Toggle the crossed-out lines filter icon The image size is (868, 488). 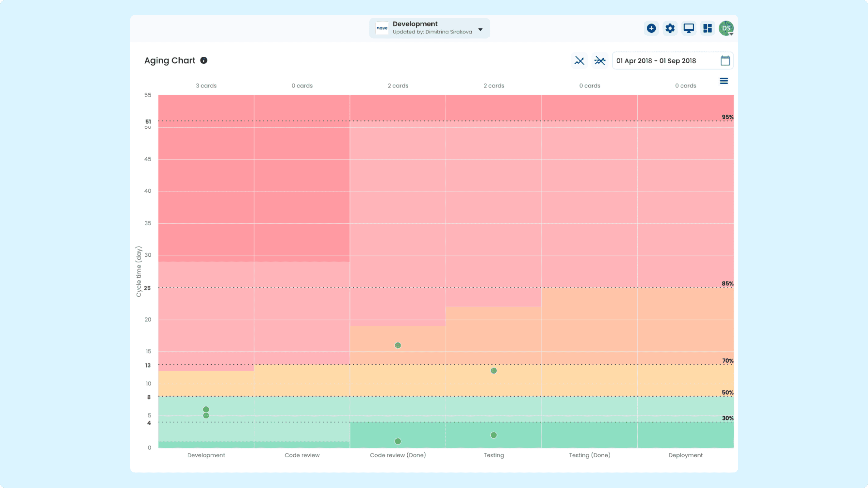pyautogui.click(x=600, y=61)
